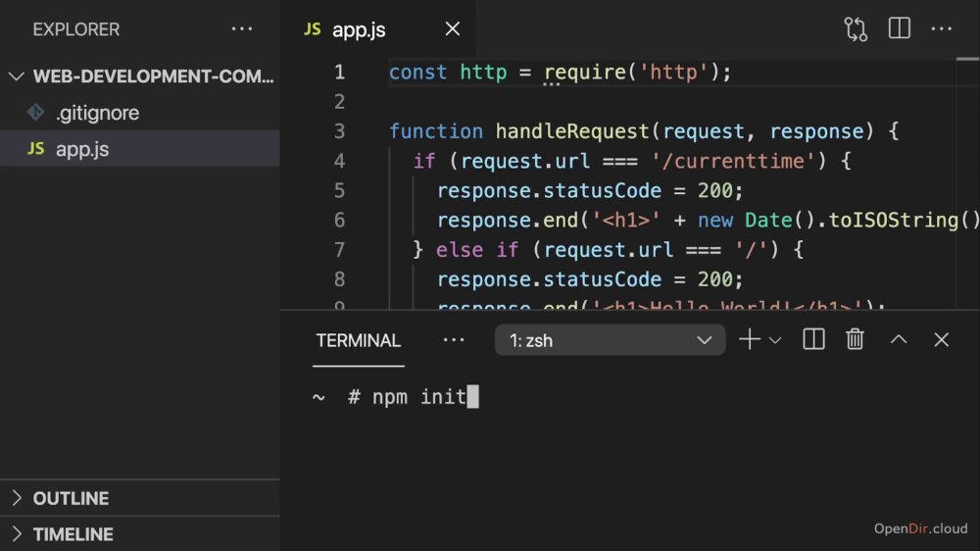The height and width of the screenshot is (551, 980).
Task: Create a new terminal with plus icon
Action: coord(750,339)
